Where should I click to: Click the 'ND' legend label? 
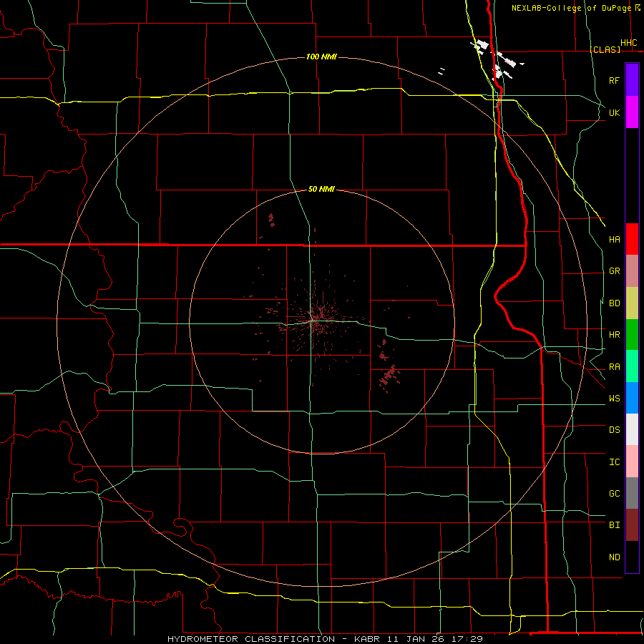pyautogui.click(x=614, y=557)
